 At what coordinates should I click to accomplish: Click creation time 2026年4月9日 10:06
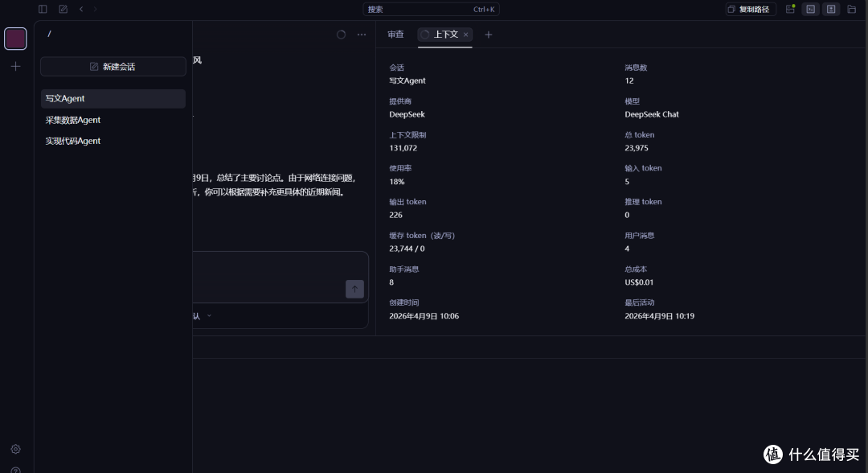click(424, 316)
